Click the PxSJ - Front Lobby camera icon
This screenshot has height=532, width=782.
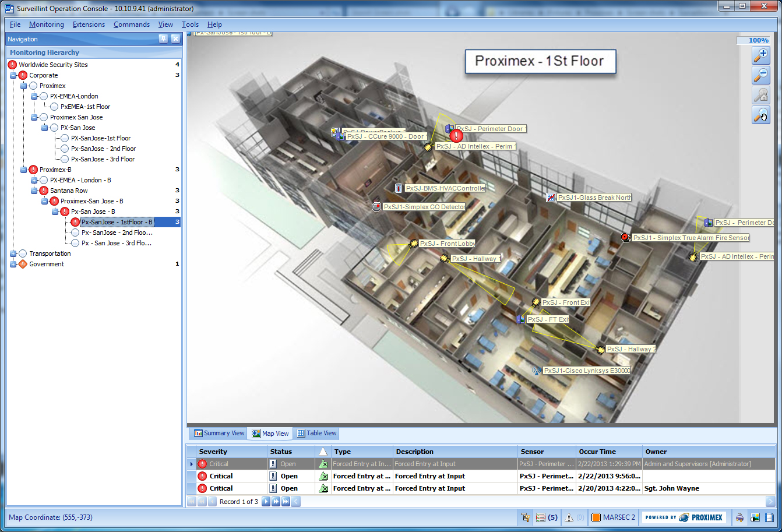coord(413,244)
